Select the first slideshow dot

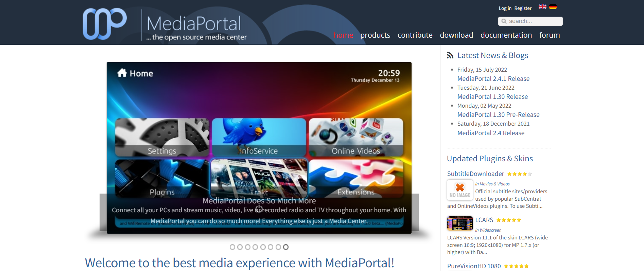[x=232, y=247]
